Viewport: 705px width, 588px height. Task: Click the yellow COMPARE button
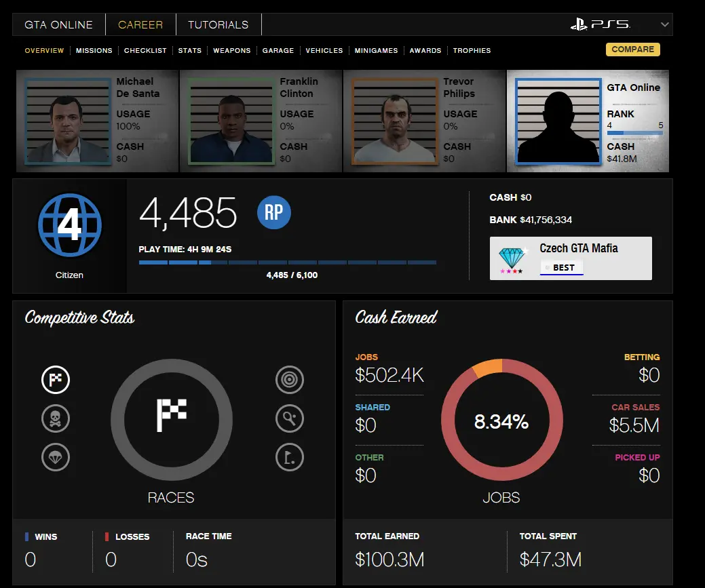pos(632,50)
